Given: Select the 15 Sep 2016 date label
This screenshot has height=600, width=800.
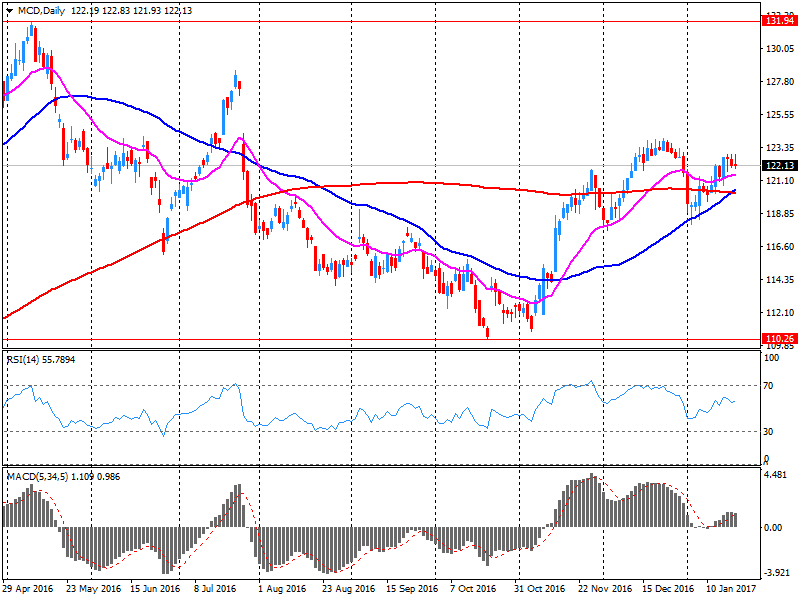Looking at the screenshot, I should (x=412, y=588).
